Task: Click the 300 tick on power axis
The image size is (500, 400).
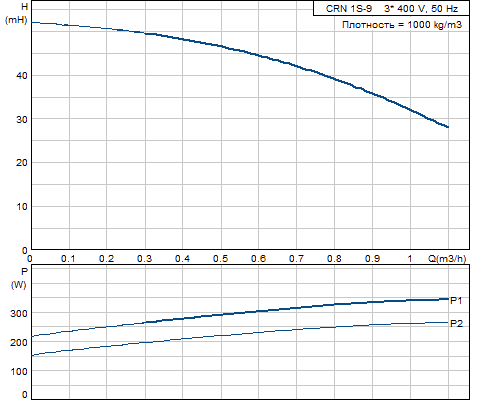Action: pyautogui.click(x=19, y=313)
